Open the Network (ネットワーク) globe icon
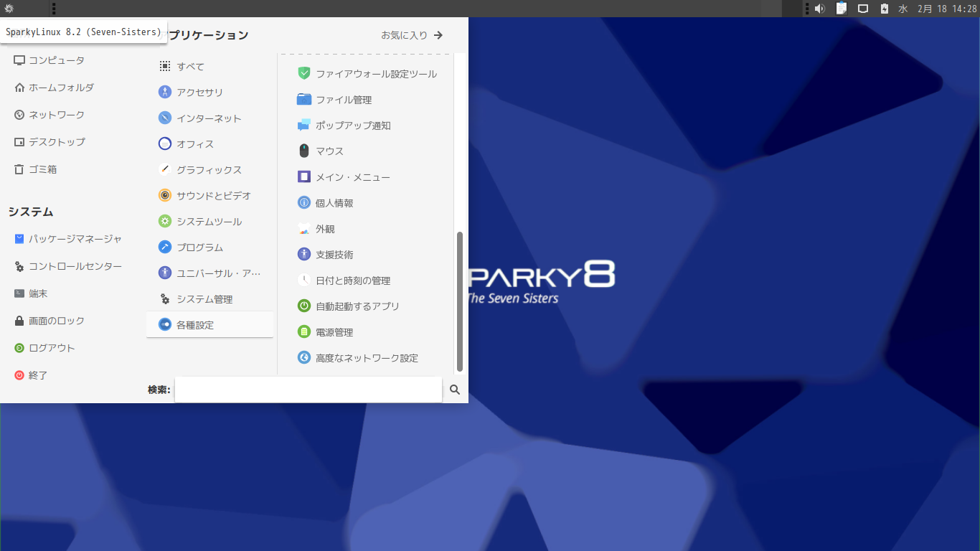 (x=19, y=115)
